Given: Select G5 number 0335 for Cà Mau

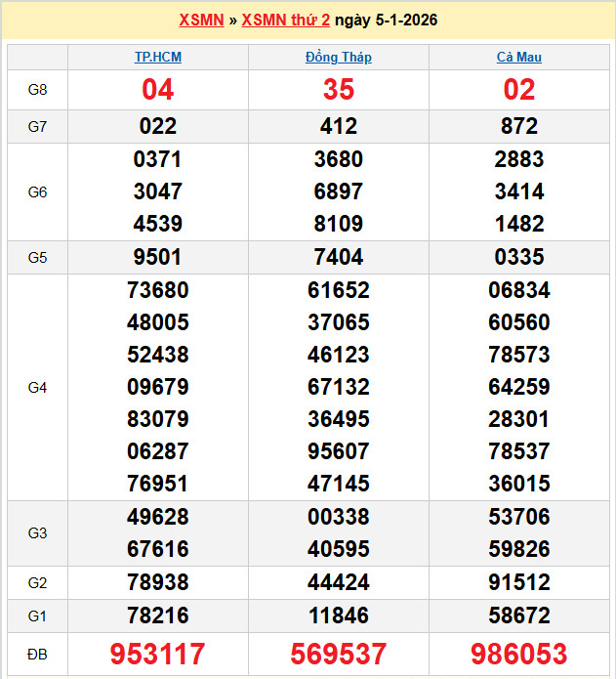Looking at the screenshot, I should (519, 258).
